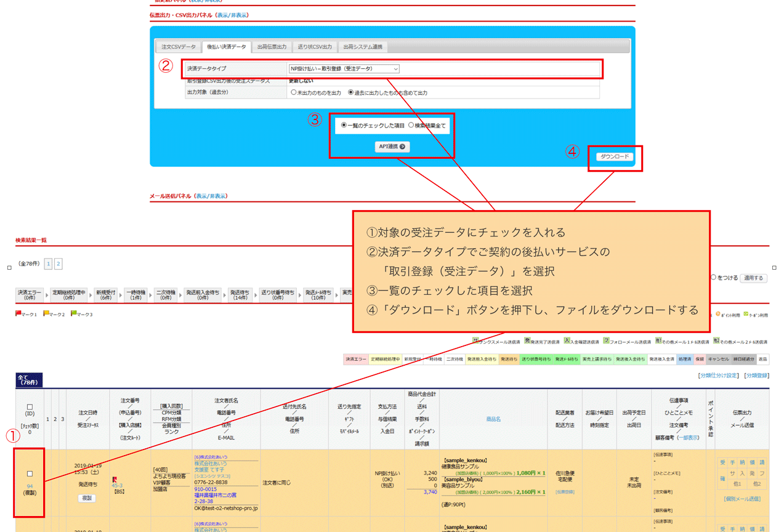Click the blue 処理済 color legend cell
784x532 pixels.
click(684, 358)
